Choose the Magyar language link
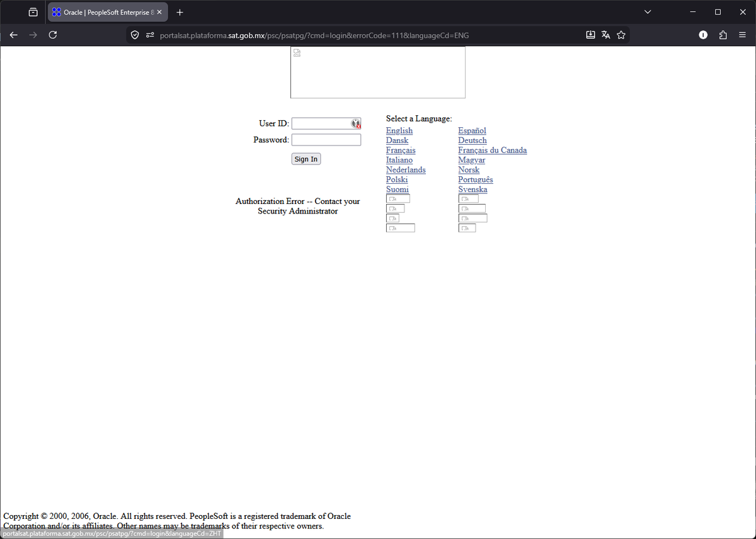The width and height of the screenshot is (756, 539). 472,160
